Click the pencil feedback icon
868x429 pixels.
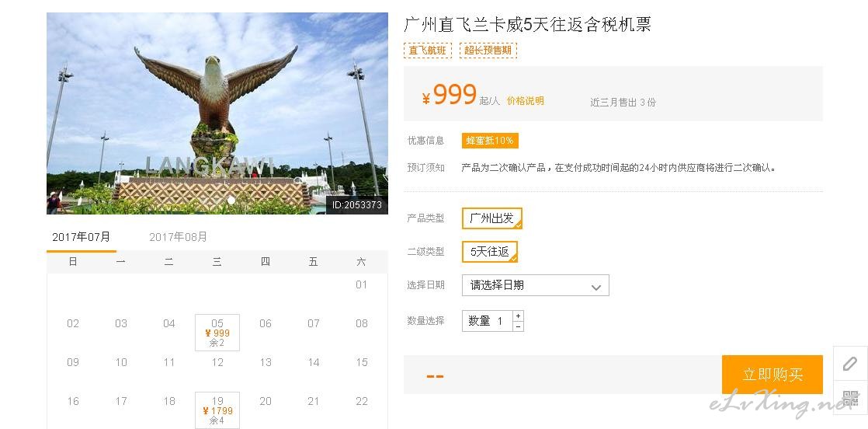[849, 364]
